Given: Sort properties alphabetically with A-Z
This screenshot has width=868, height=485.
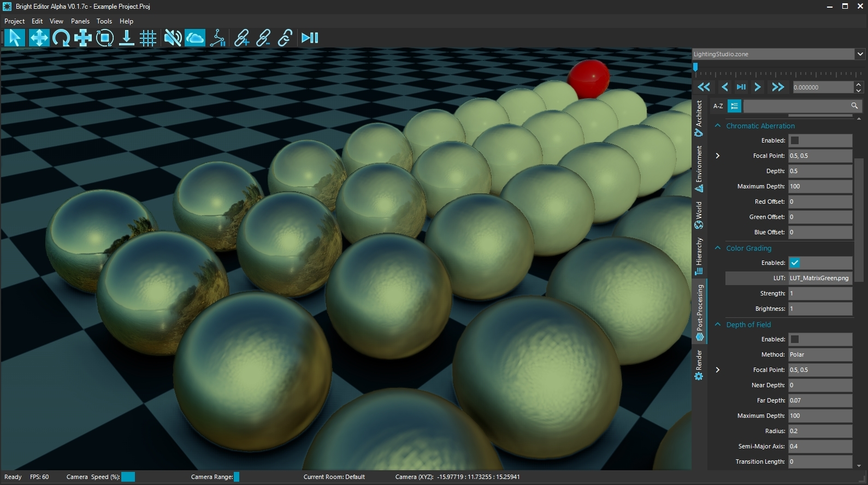Looking at the screenshot, I should point(718,106).
